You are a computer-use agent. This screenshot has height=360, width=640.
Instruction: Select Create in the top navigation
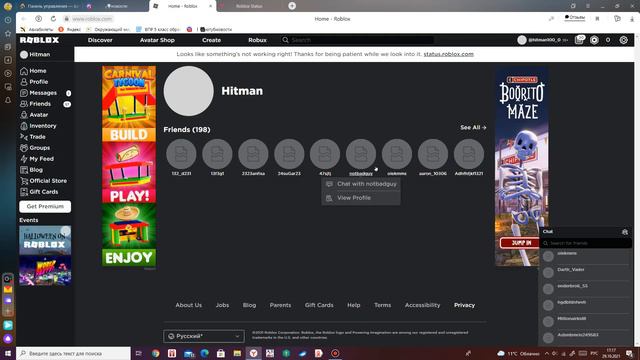[211, 40]
